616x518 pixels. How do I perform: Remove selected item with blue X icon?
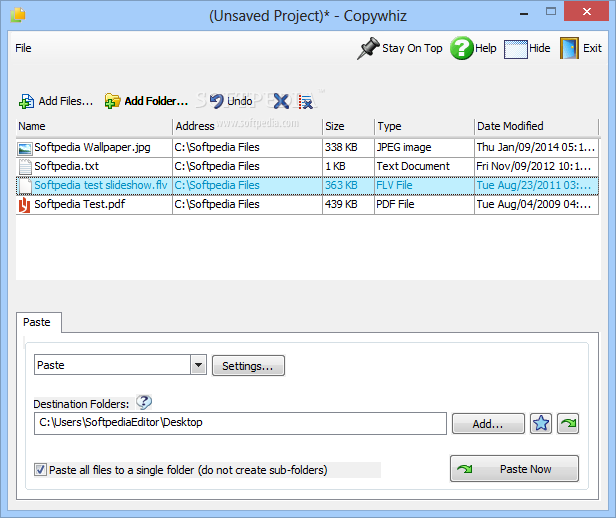click(x=281, y=101)
